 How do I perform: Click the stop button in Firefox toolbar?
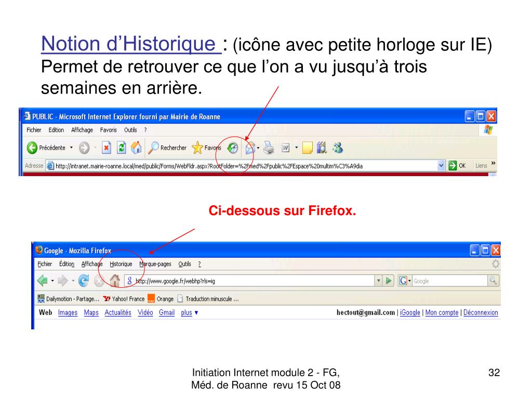click(99, 281)
